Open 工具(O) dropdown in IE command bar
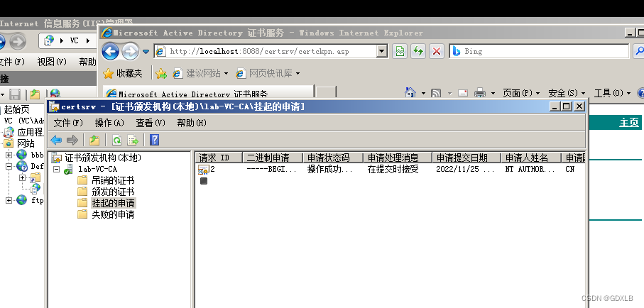Viewport: 644px width, 308px height. pos(612,93)
